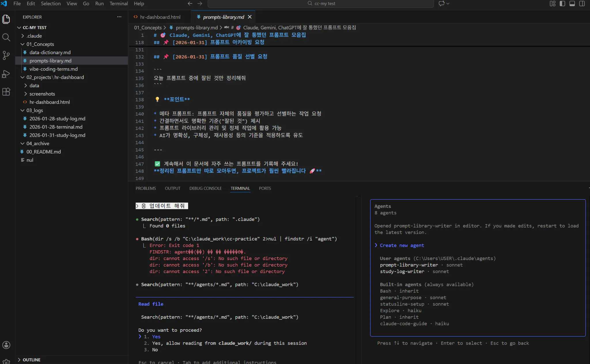Open the Extensions view
Screen dimensions: 590x364
pyautogui.click(x=6, y=92)
